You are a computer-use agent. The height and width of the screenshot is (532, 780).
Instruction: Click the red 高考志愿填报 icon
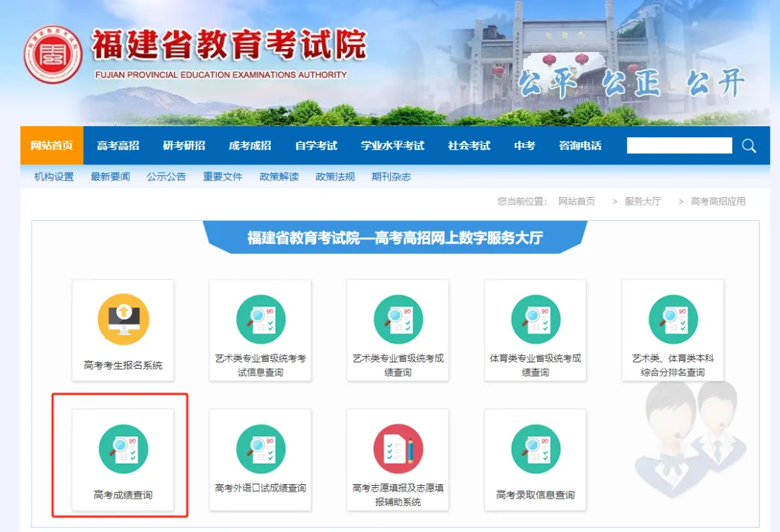coord(398,449)
